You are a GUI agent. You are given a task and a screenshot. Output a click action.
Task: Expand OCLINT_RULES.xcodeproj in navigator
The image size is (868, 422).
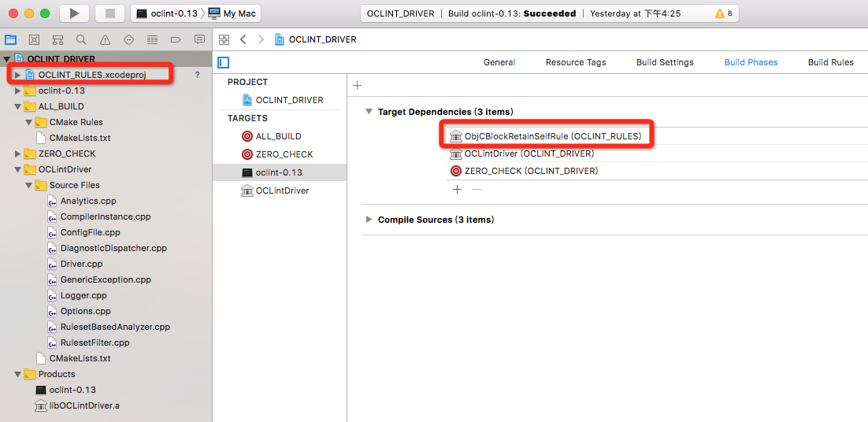(17, 75)
